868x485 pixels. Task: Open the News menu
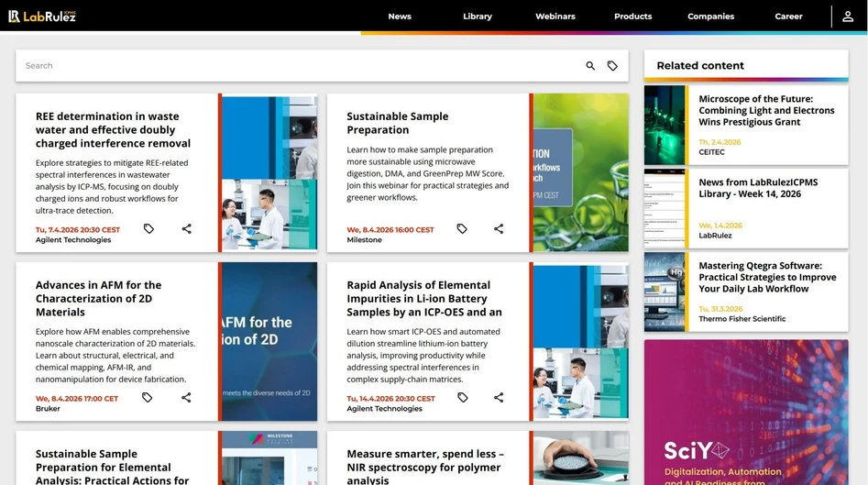400,17
